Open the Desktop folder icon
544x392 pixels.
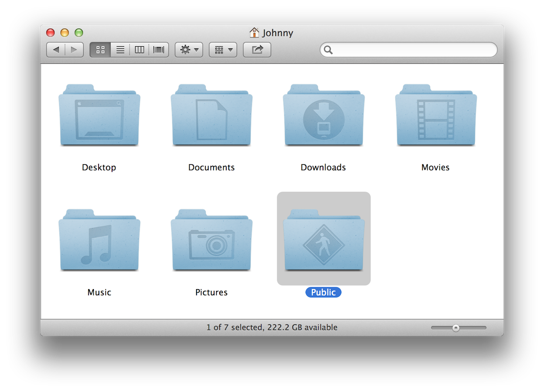coord(99,115)
